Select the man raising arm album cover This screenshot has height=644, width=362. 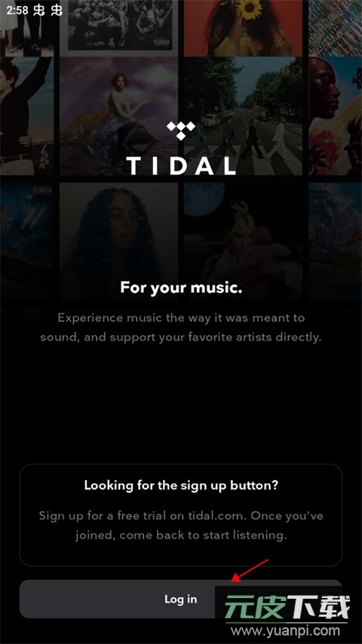(26, 116)
